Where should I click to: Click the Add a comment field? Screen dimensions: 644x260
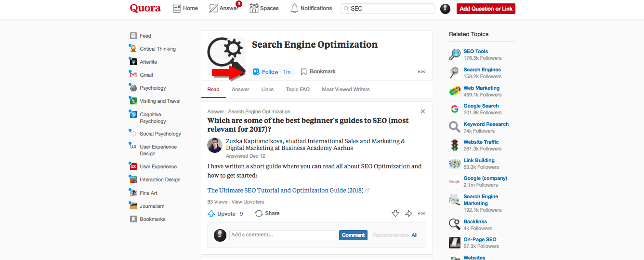(x=282, y=235)
